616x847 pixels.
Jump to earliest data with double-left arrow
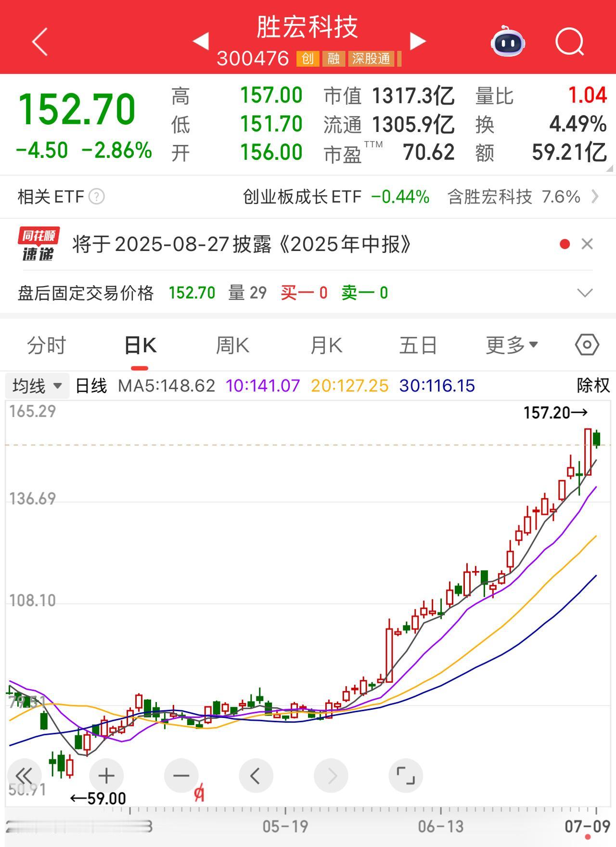24,776
